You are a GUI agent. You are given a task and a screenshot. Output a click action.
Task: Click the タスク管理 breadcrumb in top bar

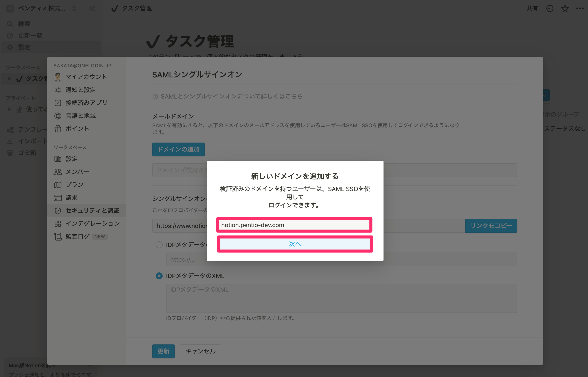[x=131, y=9]
